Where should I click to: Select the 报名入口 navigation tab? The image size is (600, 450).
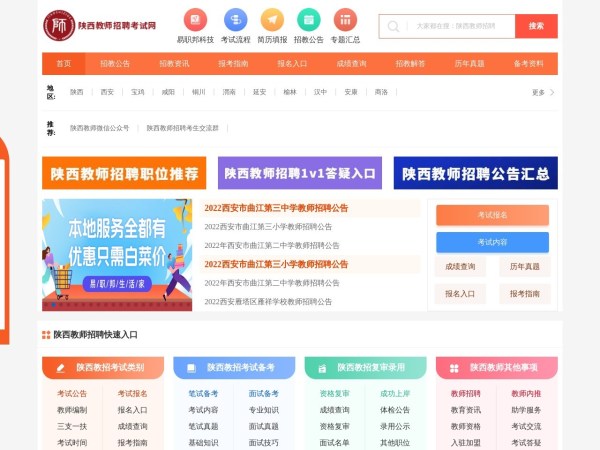292,63
